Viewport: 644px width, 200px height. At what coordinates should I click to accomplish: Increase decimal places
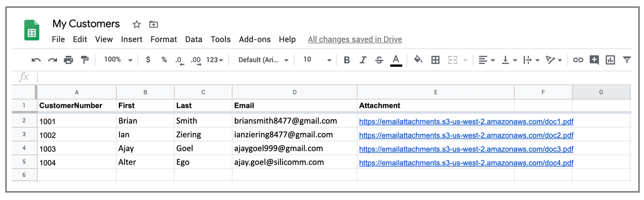click(x=196, y=61)
